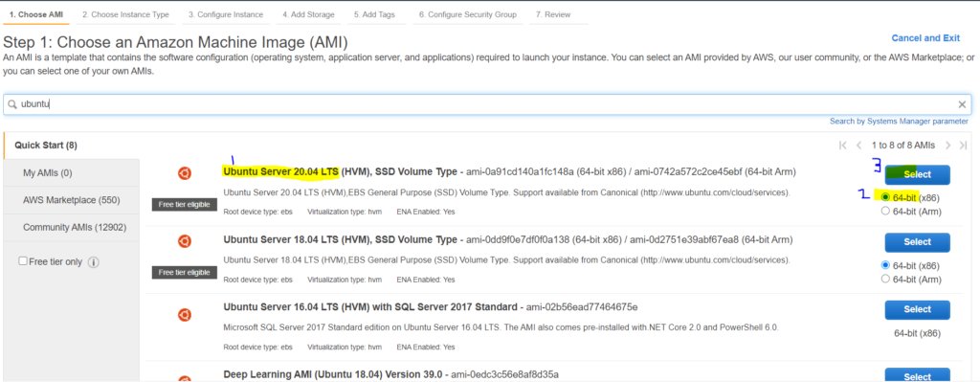Select the Ubuntu Server 20.04 LTS AMI
980x382 pixels.
point(917,175)
